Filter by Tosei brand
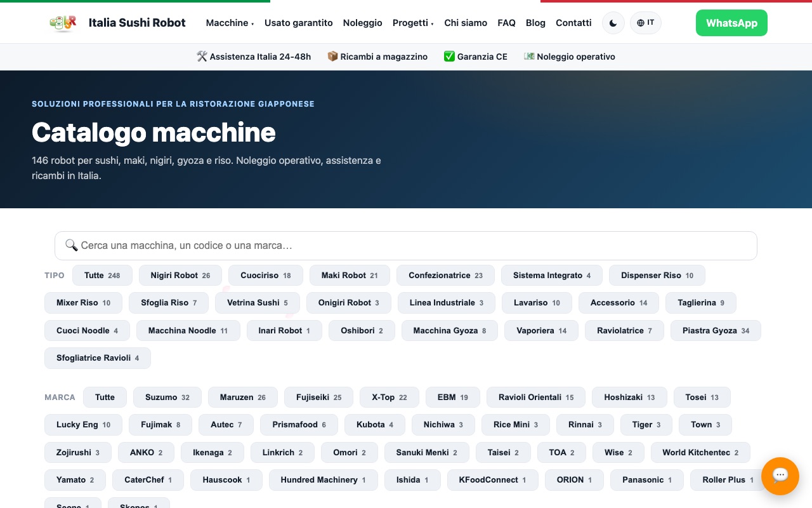Viewport: 812px width, 508px height. pyautogui.click(x=702, y=398)
